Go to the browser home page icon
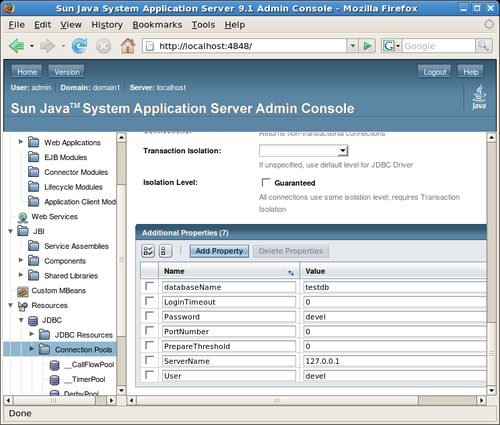The height and width of the screenshot is (425, 500). [x=128, y=46]
